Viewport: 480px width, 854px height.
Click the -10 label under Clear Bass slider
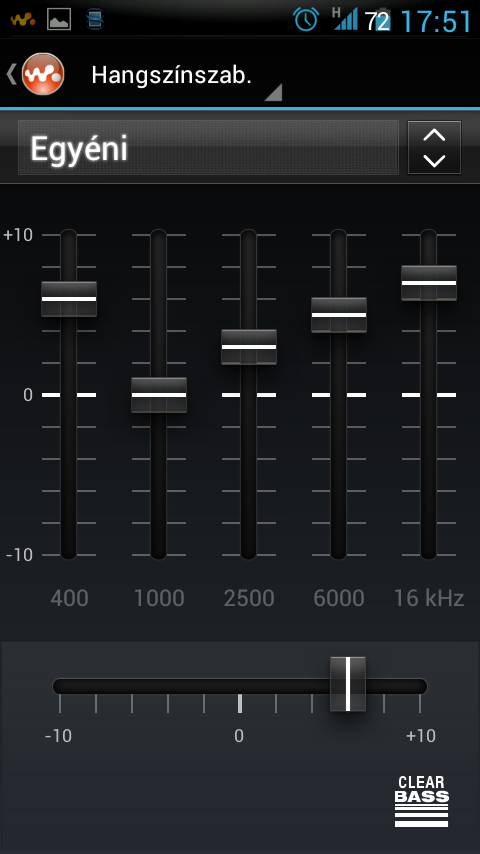pos(58,736)
